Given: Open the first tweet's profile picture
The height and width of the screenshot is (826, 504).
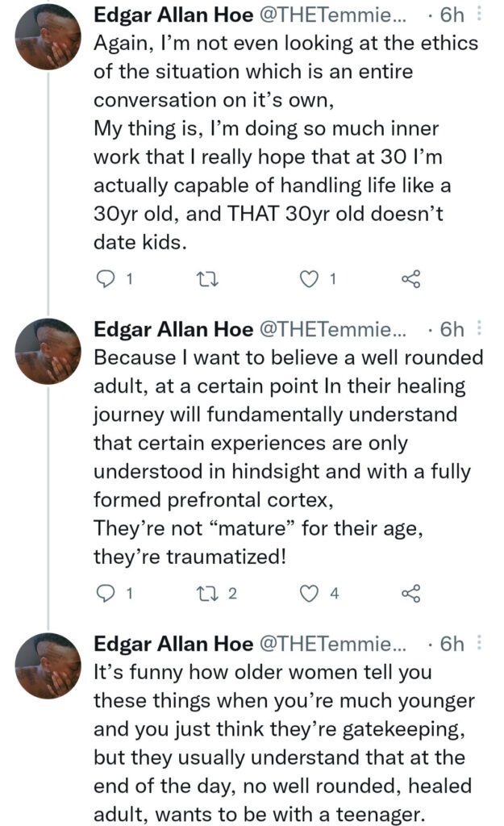Looking at the screenshot, I should click(x=48, y=35).
